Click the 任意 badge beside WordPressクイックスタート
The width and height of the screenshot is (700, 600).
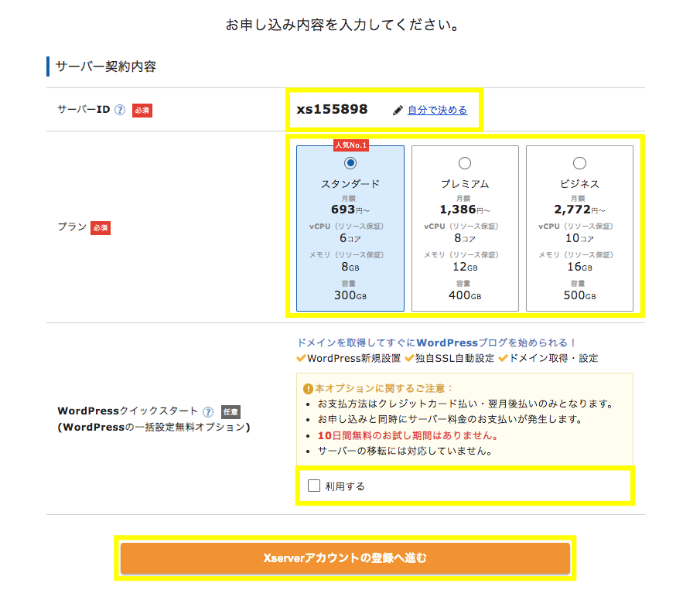(230, 411)
